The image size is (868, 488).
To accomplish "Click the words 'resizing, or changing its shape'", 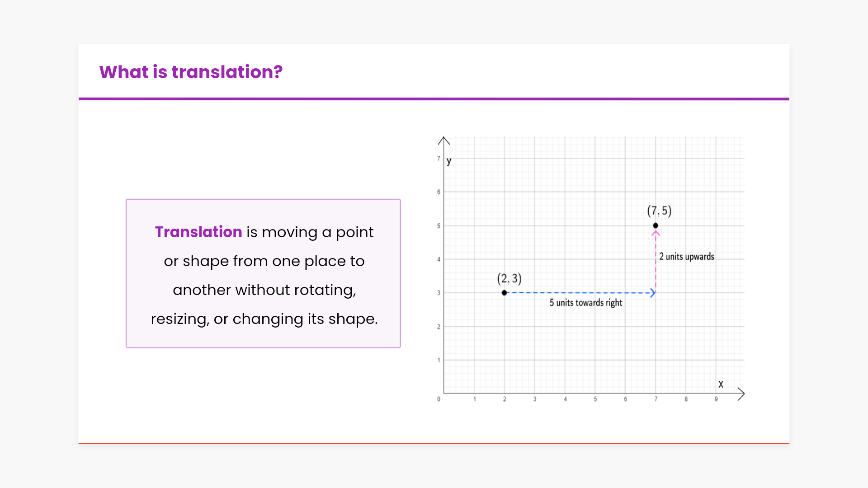I will 264,319.
